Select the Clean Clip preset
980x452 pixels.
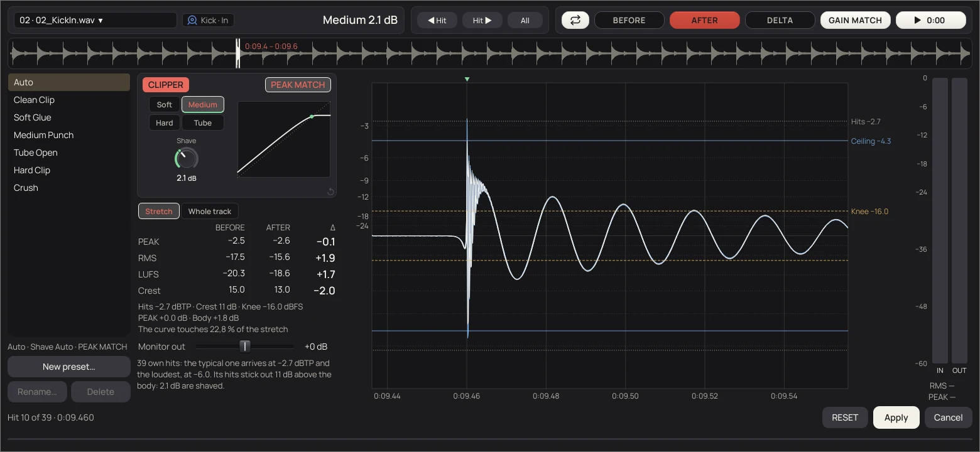pos(69,100)
